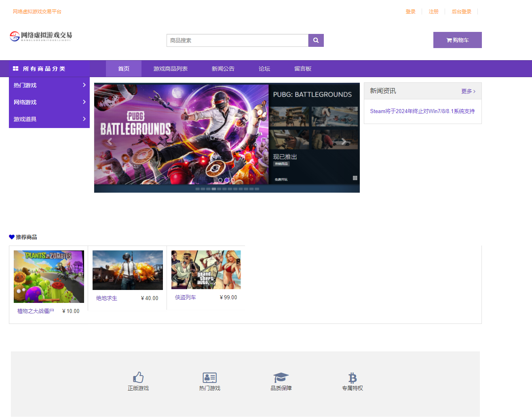Advance to next carousel slide arrow

click(x=344, y=141)
